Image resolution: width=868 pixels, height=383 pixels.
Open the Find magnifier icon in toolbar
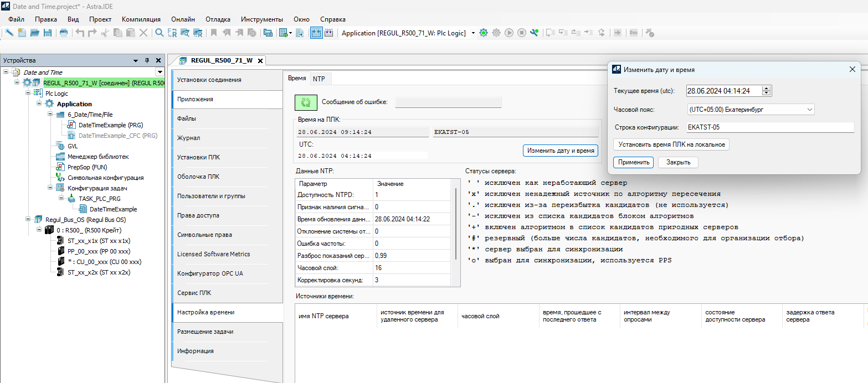[159, 33]
